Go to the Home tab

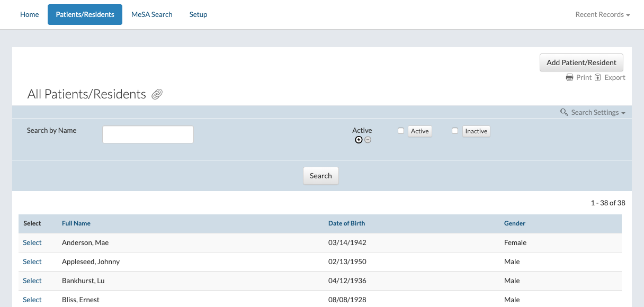[30, 14]
